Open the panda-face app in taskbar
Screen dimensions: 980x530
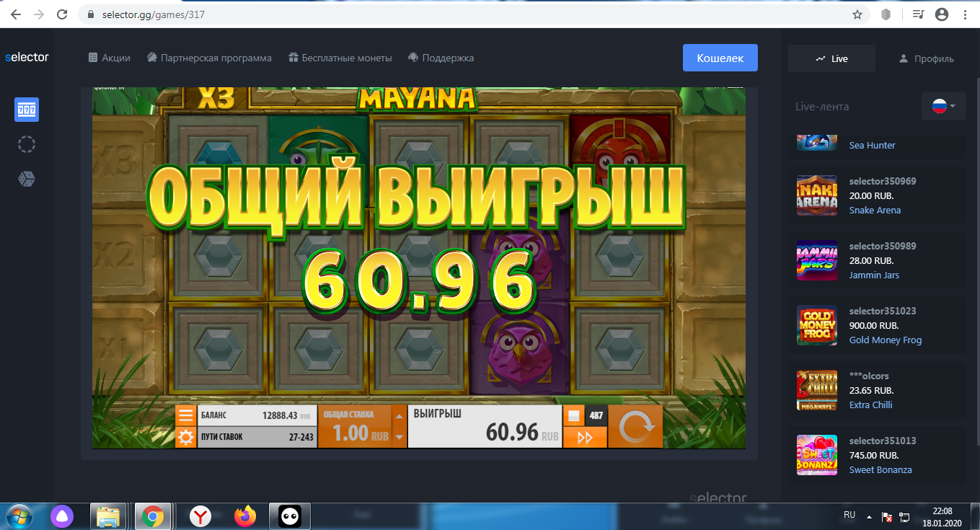tap(290, 516)
